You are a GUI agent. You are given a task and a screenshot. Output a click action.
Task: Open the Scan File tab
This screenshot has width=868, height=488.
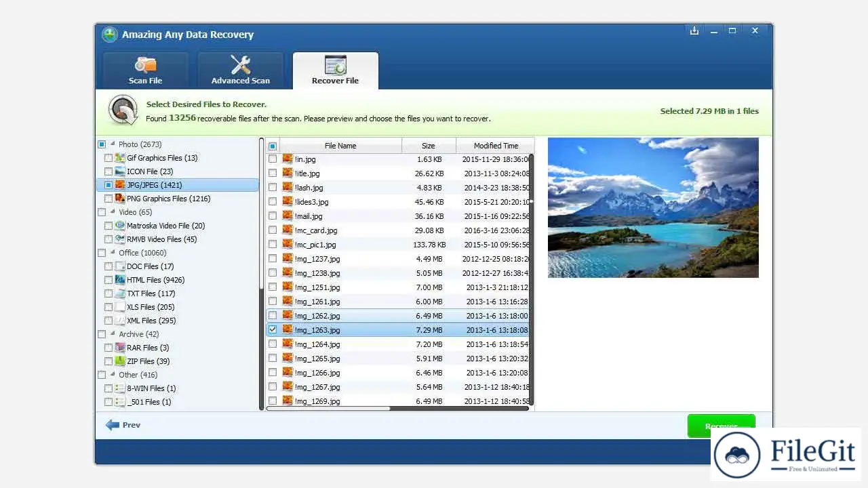click(x=146, y=70)
